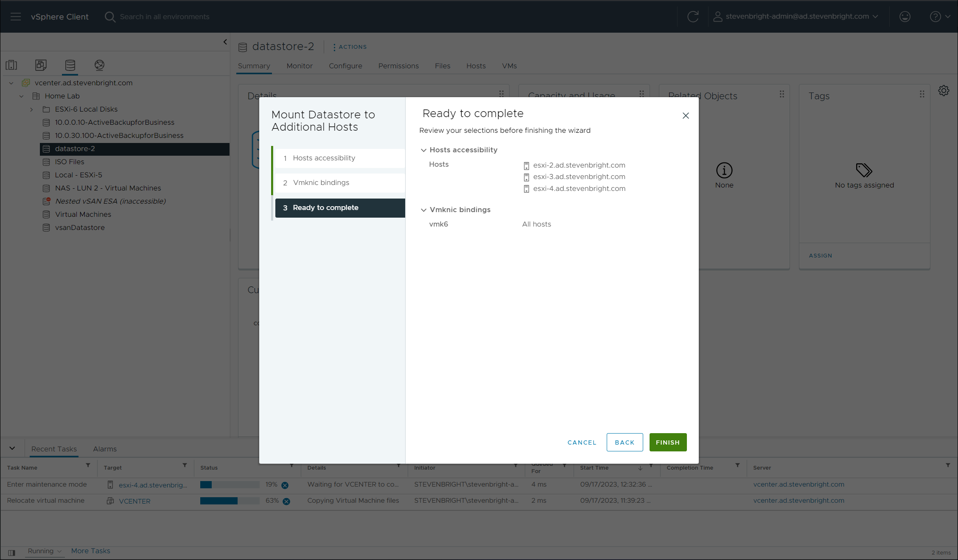Click the search all environments field
Screen dimensions: 958x560
click(x=165, y=17)
